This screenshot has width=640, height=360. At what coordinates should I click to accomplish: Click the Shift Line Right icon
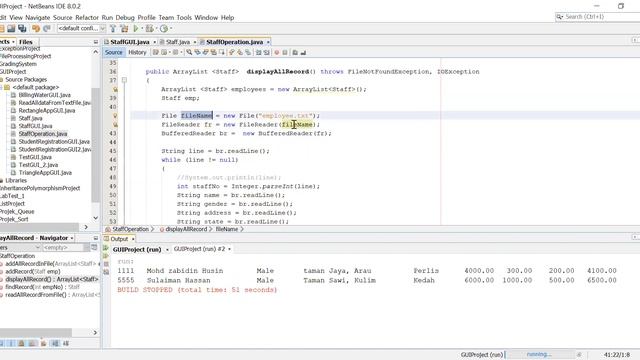[x=267, y=52]
